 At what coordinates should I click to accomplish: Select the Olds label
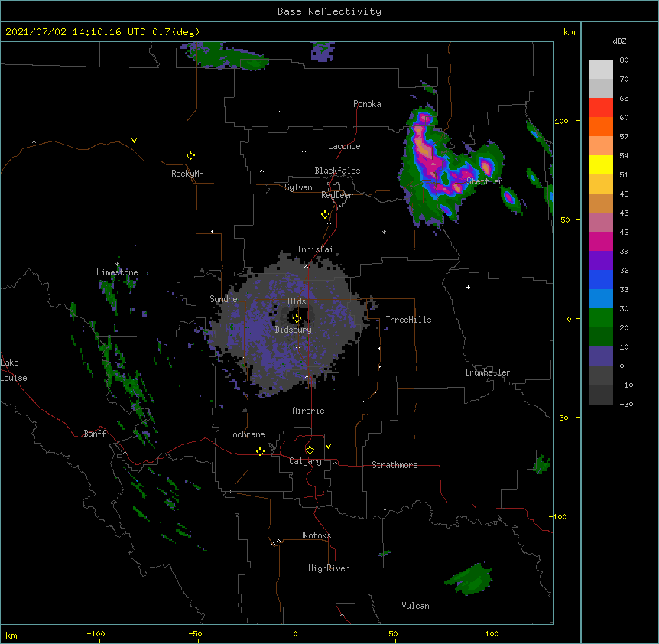pos(297,301)
